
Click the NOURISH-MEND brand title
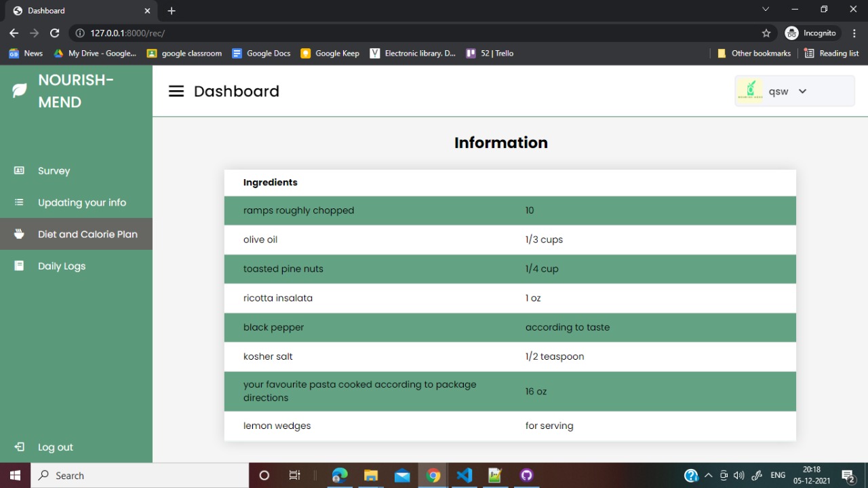pyautogui.click(x=76, y=91)
